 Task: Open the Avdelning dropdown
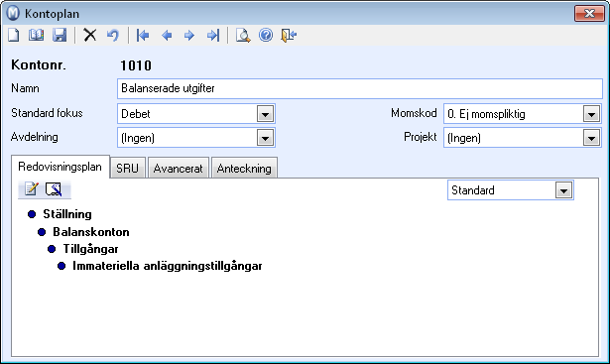coord(265,138)
